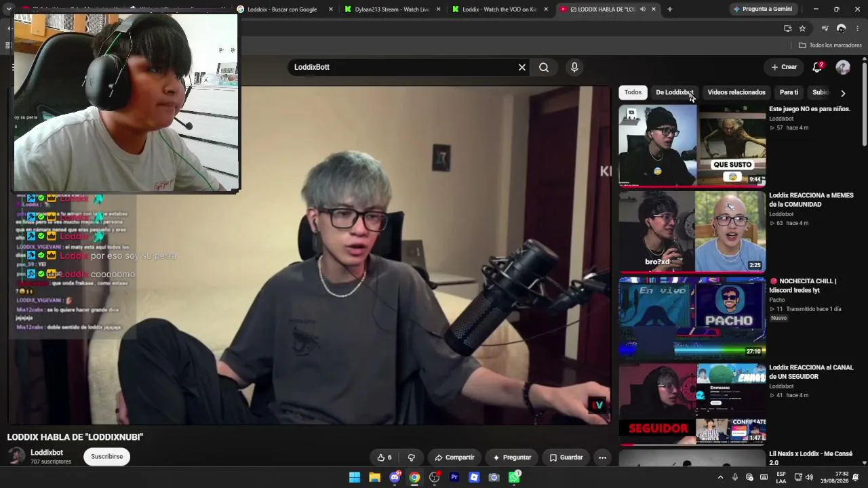Start voice search with the microphone
The image size is (868, 488).
[x=574, y=67]
